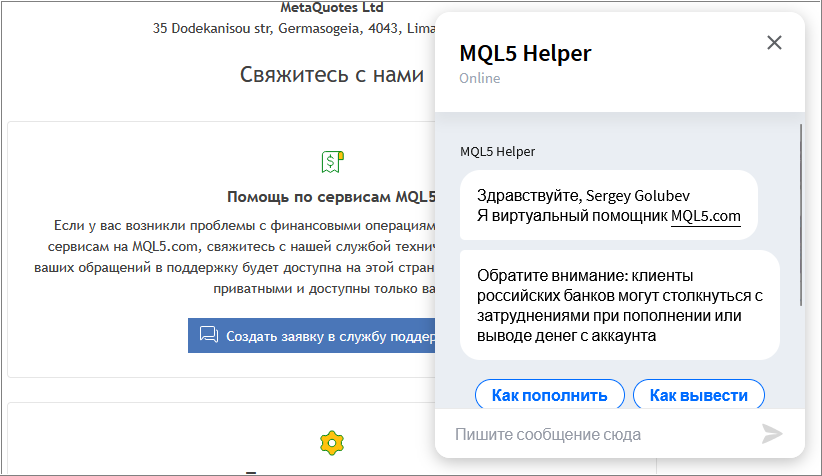Open the MQL5.com link in chat greeting
Image resolution: width=822 pixels, height=476 pixels.
706,216
